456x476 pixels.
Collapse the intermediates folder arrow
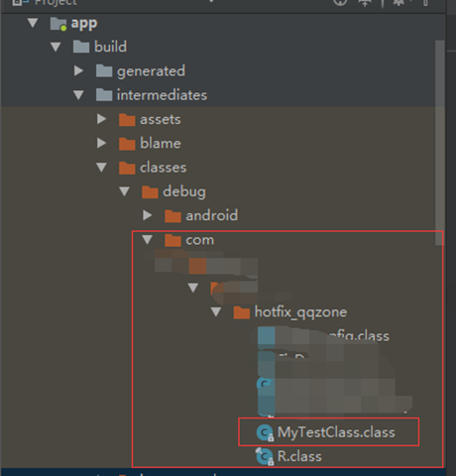pos(78,95)
